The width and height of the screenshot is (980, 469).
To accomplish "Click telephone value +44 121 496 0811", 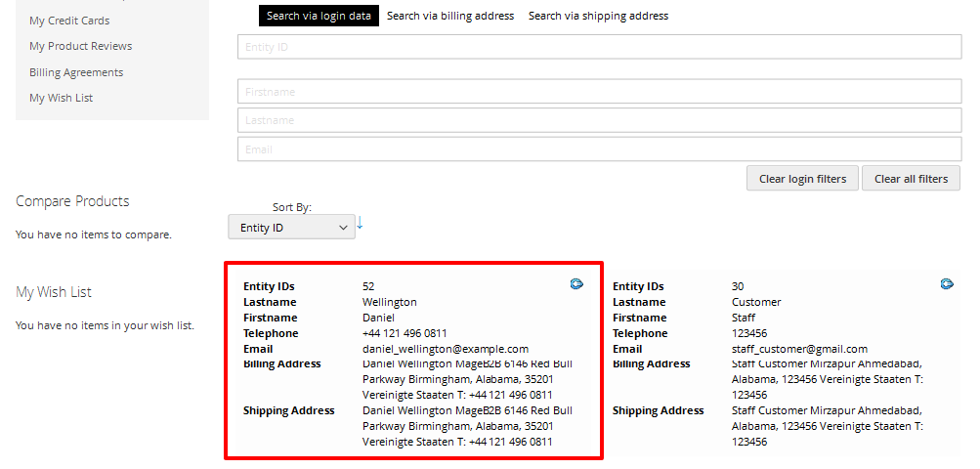I will [x=405, y=333].
